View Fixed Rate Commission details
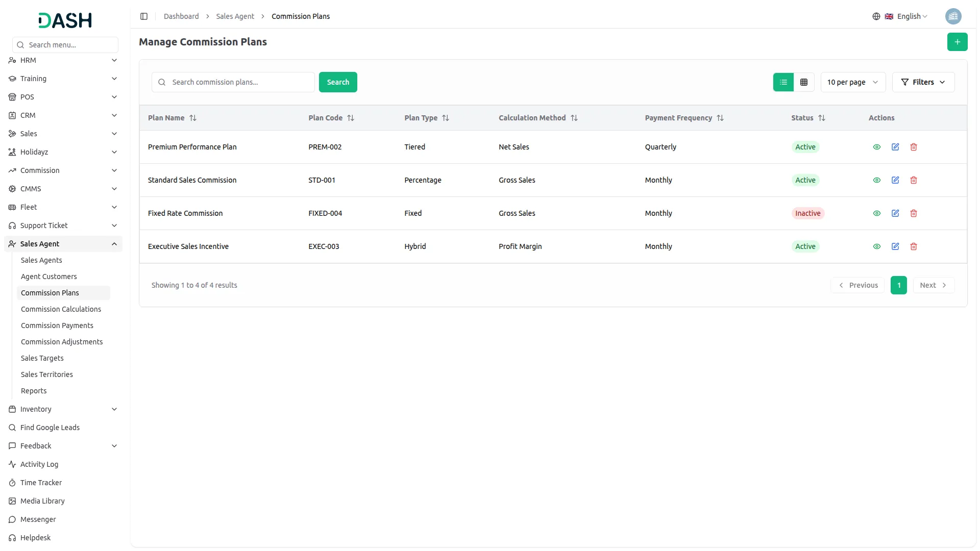 tap(876, 213)
